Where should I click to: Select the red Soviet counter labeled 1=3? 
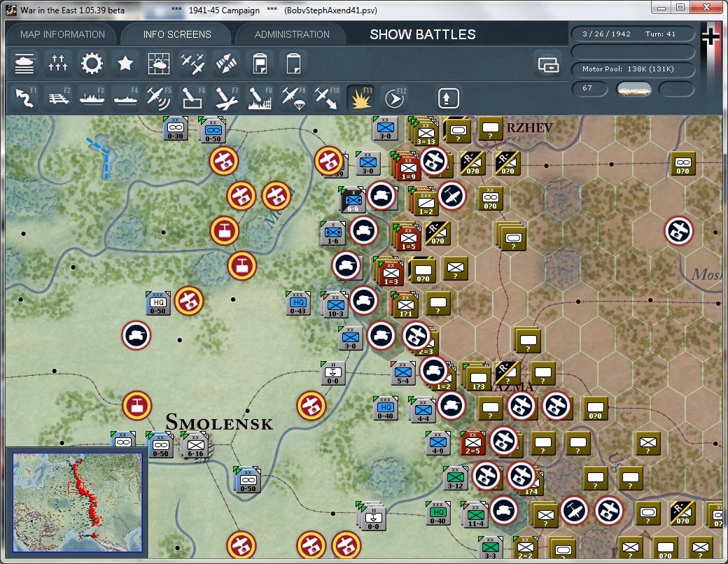(x=391, y=272)
